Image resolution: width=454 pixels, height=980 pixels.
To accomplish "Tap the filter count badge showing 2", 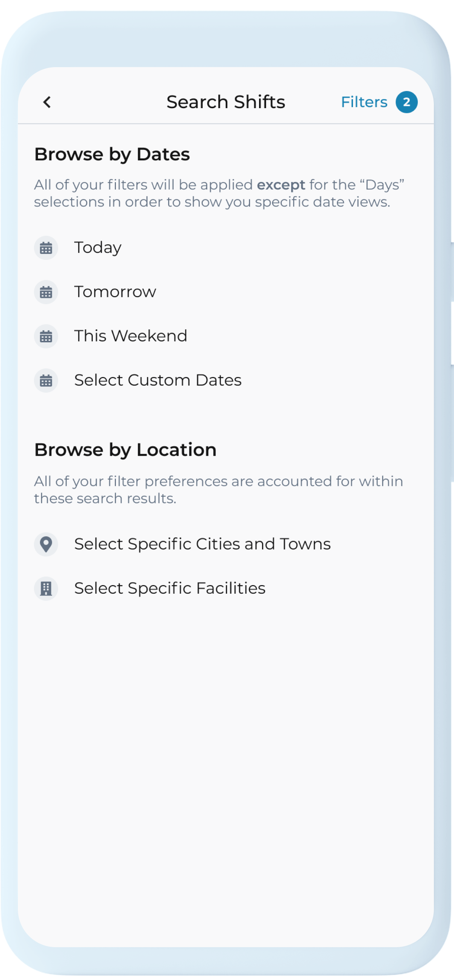I will coord(406,102).
